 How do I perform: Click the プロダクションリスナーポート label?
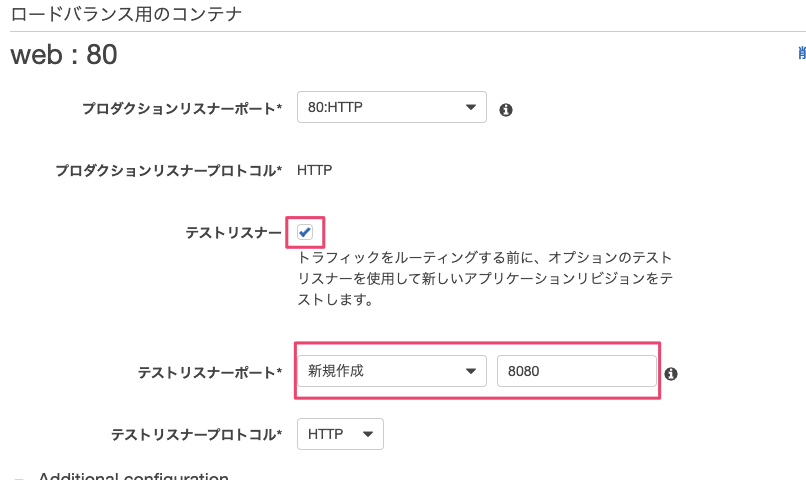coord(183,109)
